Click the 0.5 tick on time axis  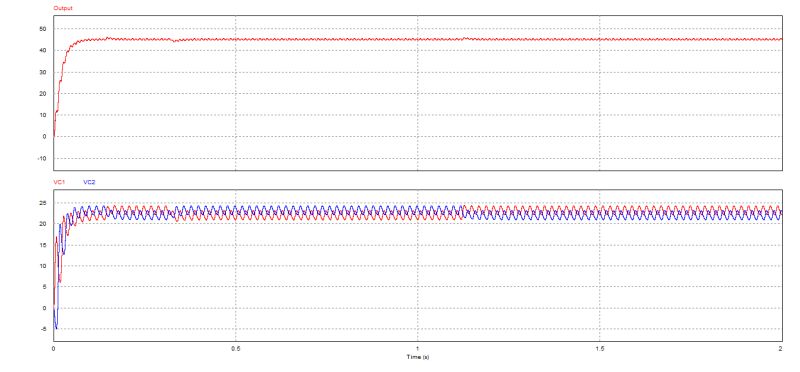pyautogui.click(x=235, y=349)
